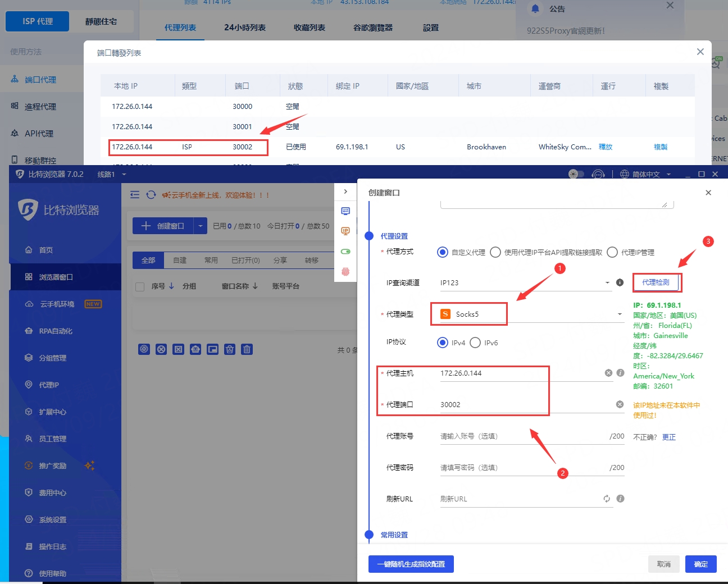This screenshot has height=584, width=728.
Task: Click the refresh icon in the top toolbar
Action: tap(151, 195)
